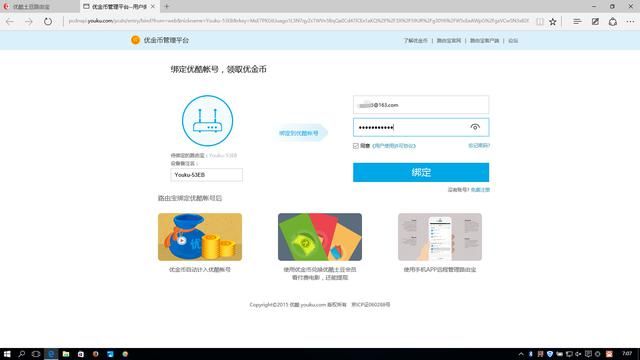Open the mobile phone APP thumbnail
Image resolution: width=640 pixels, height=360 pixels.
click(x=440, y=237)
